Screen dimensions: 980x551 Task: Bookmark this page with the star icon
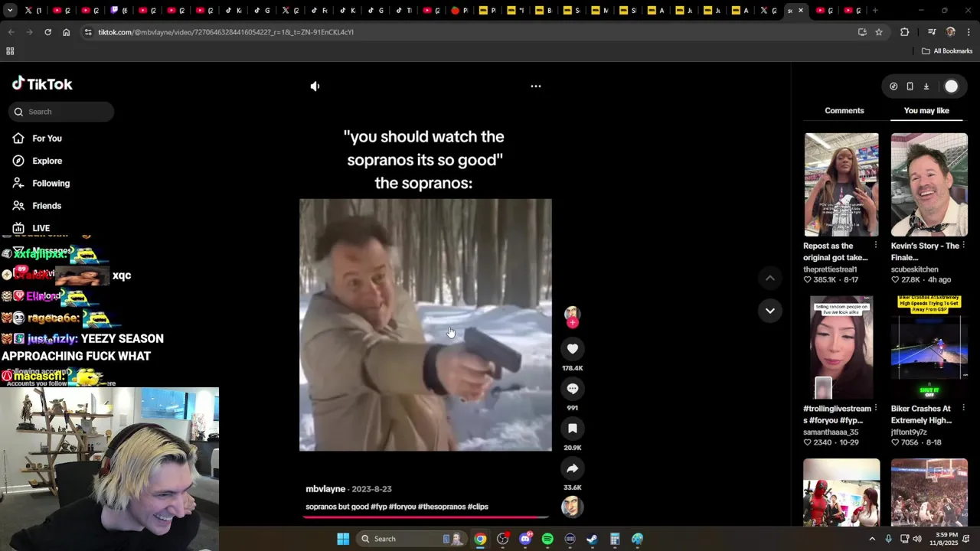(x=879, y=32)
